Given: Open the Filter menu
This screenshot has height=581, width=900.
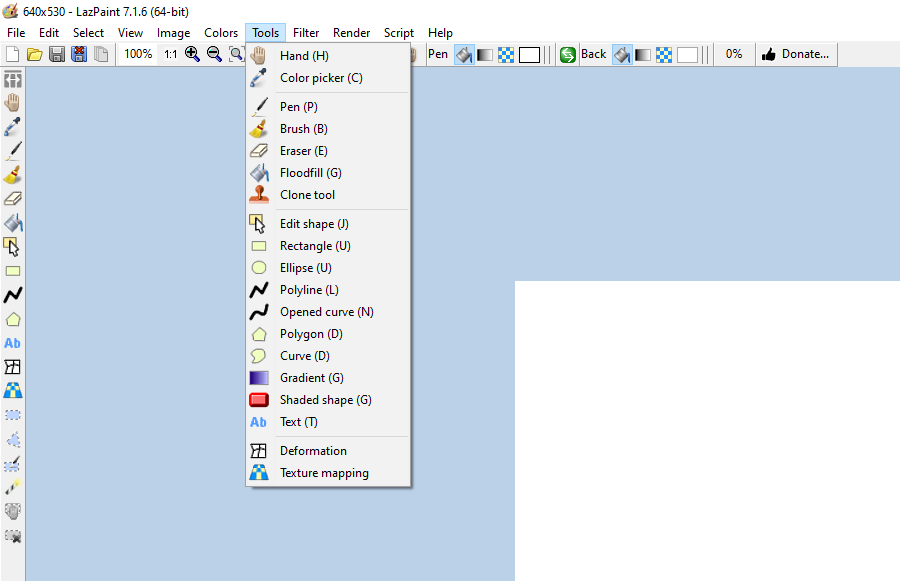Looking at the screenshot, I should [x=305, y=32].
